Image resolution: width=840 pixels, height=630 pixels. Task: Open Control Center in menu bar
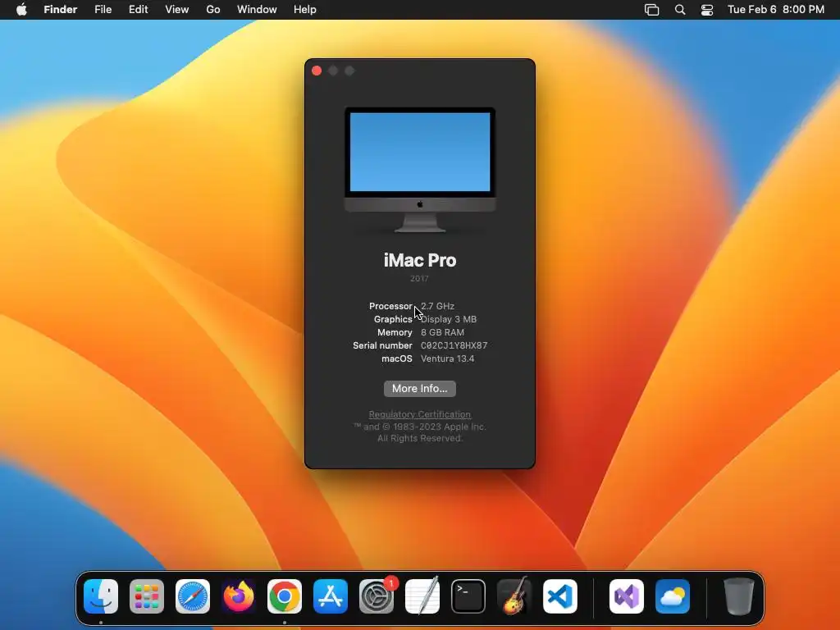coord(707,10)
